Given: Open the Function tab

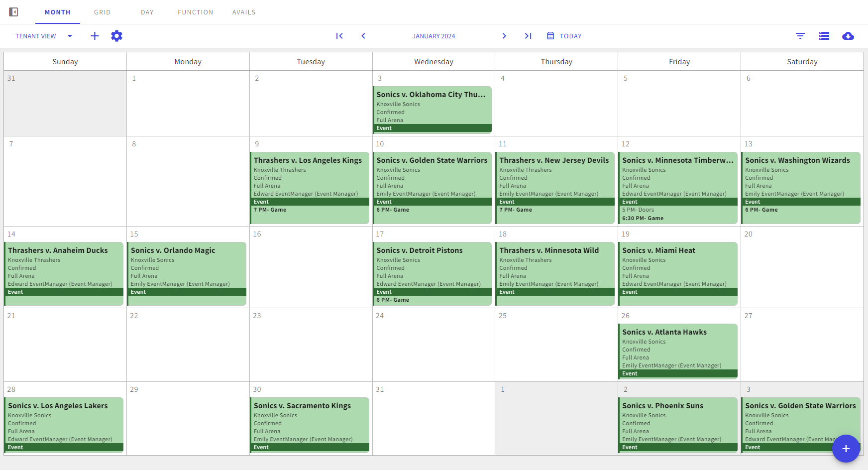Looking at the screenshot, I should [x=196, y=12].
